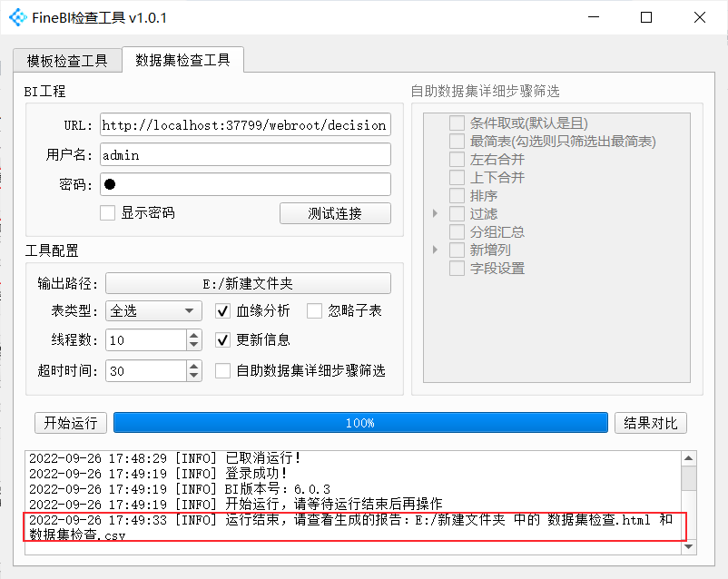Close the FineBI检查工具 window

(699, 17)
